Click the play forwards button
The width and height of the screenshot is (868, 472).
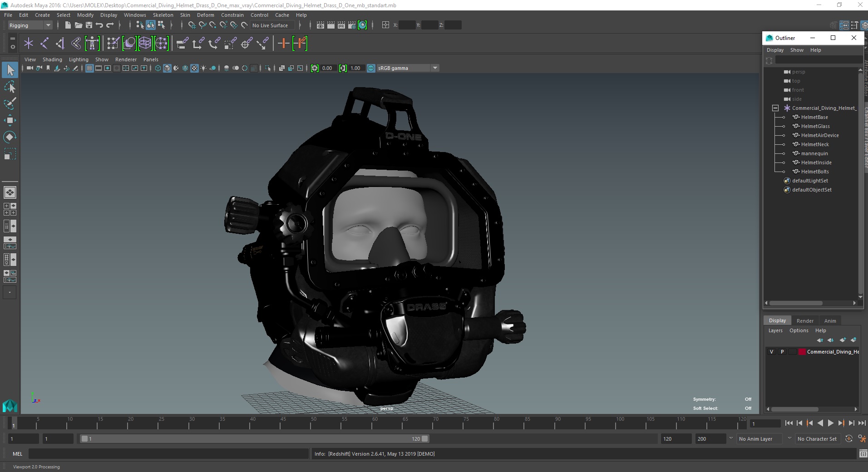830,423
